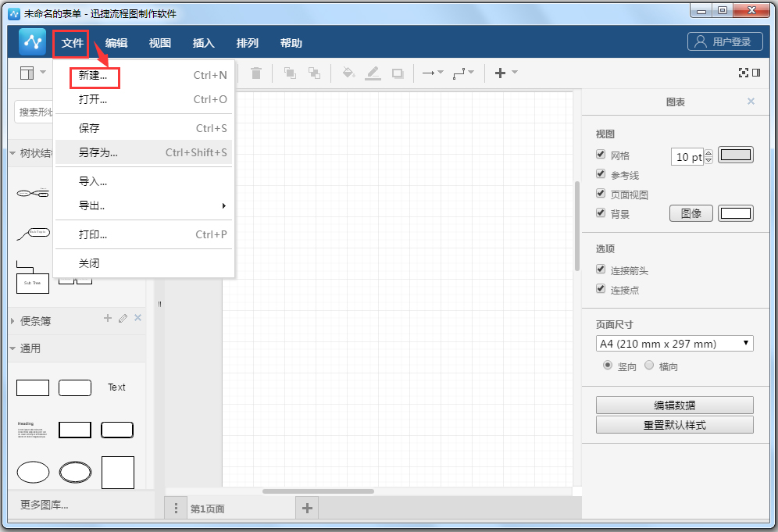Choose 另存为 from the File menu
This screenshot has height=532, width=778.
tap(99, 152)
